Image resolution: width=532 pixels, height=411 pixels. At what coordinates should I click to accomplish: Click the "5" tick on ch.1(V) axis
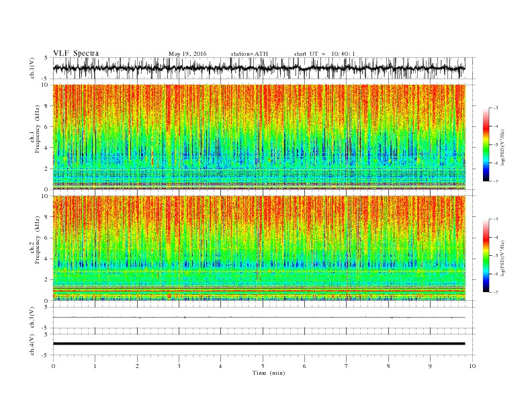(46, 58)
